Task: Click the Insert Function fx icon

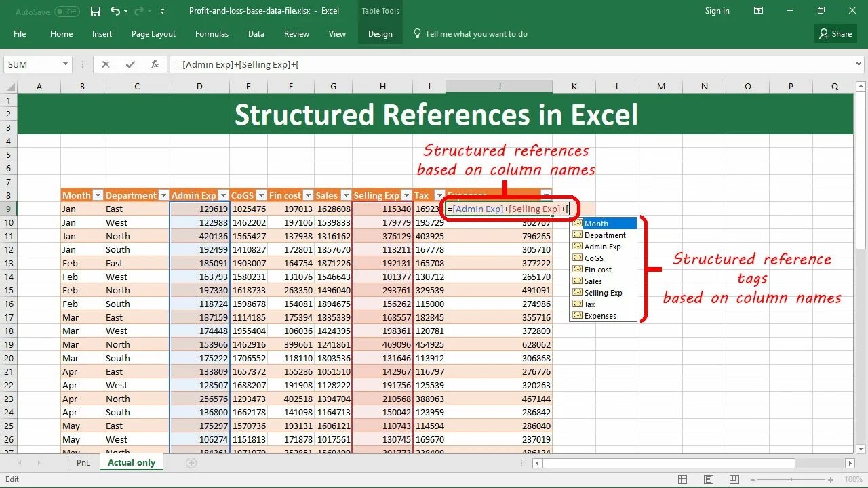Action: pos(155,64)
